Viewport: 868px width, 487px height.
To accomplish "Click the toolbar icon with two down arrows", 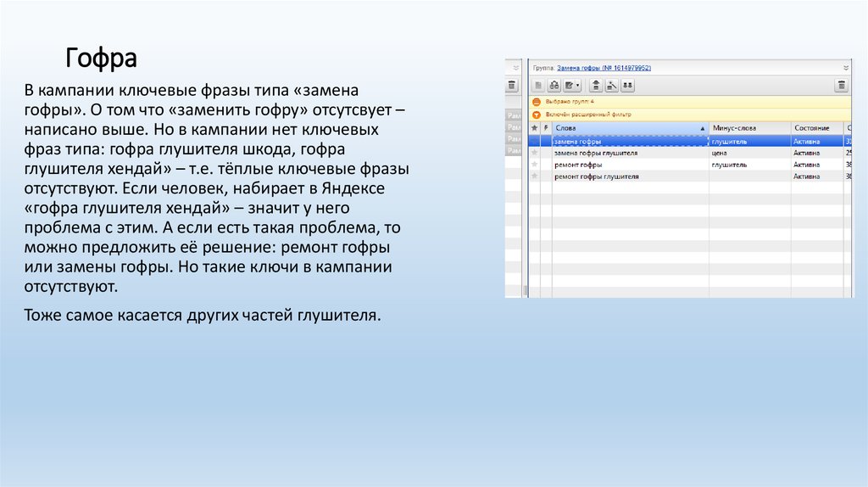I will (628, 86).
